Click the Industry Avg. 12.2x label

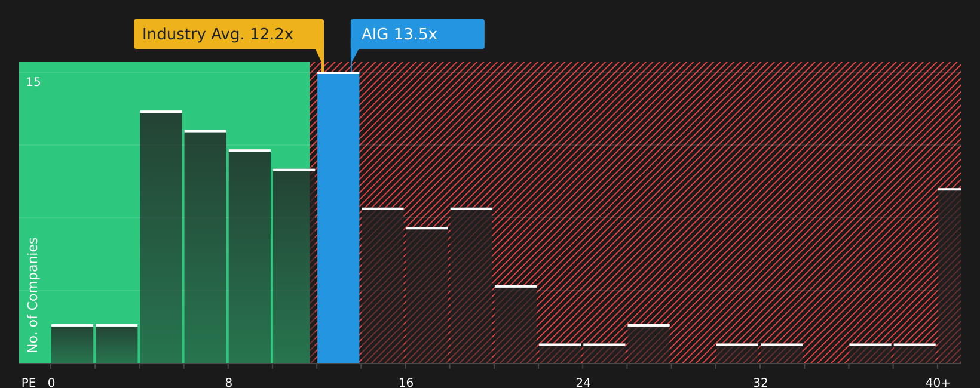229,34
